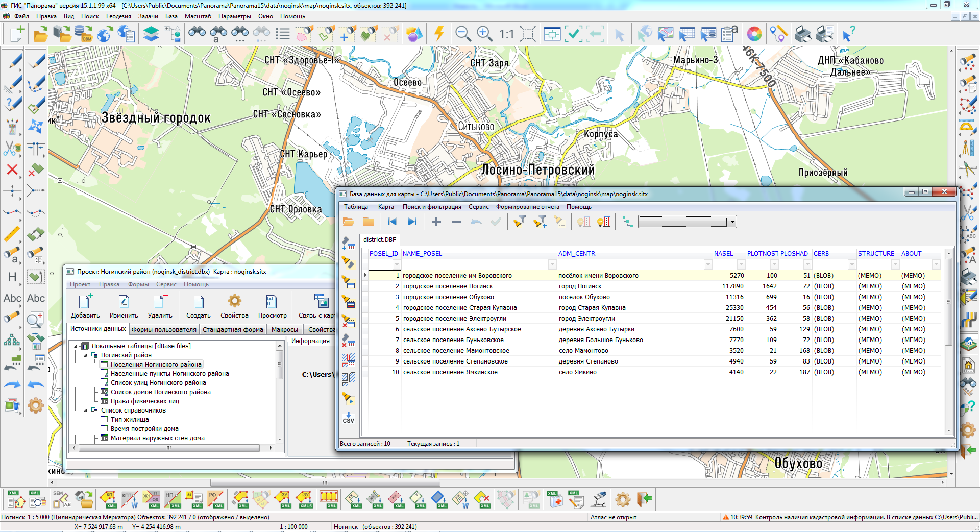
Task: Collapse the Список справочников tree node
Action: (86, 410)
